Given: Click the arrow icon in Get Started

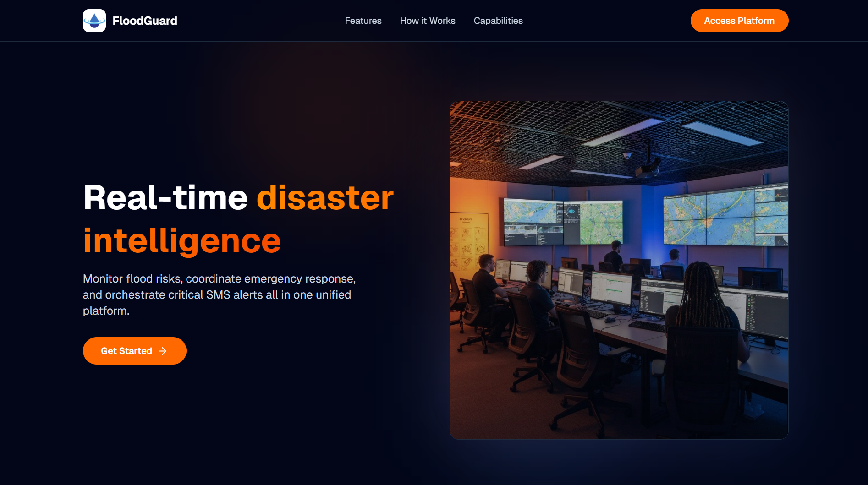Looking at the screenshot, I should point(163,351).
